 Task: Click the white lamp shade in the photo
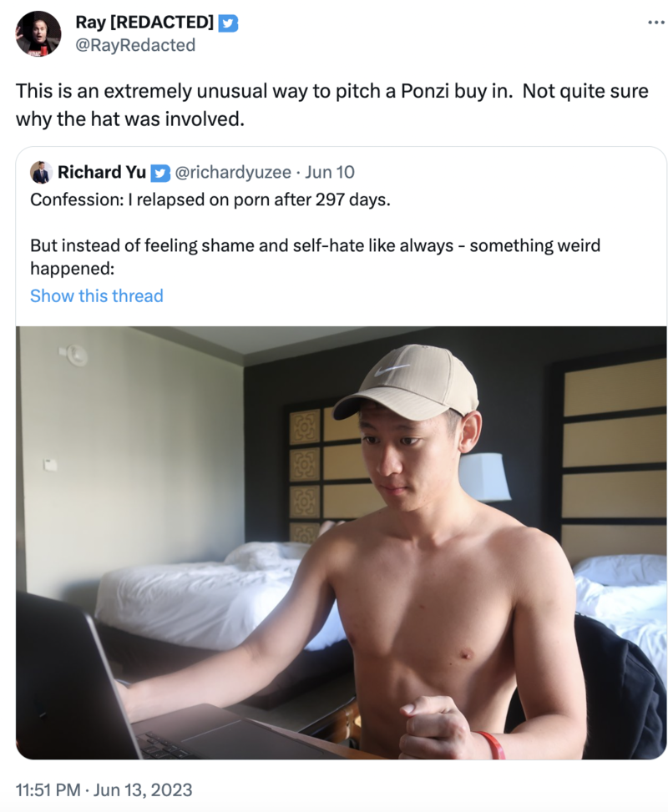pyautogui.click(x=484, y=477)
